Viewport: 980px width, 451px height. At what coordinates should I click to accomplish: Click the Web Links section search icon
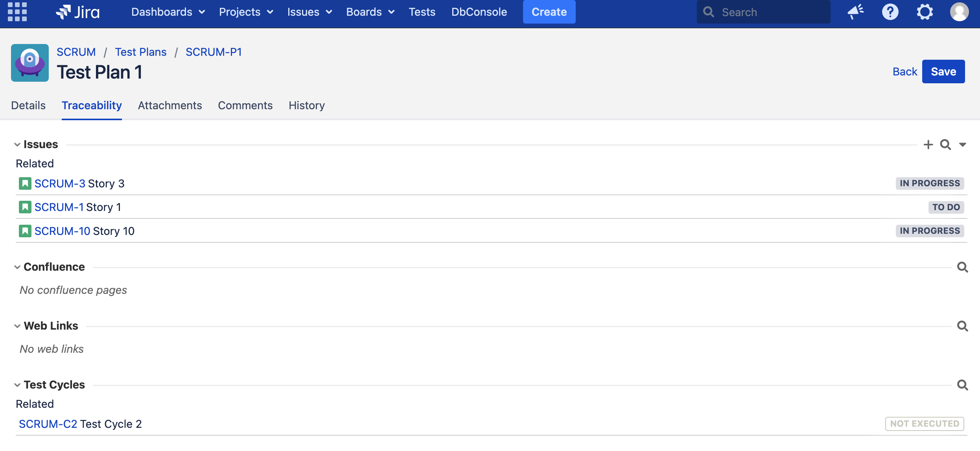(962, 326)
